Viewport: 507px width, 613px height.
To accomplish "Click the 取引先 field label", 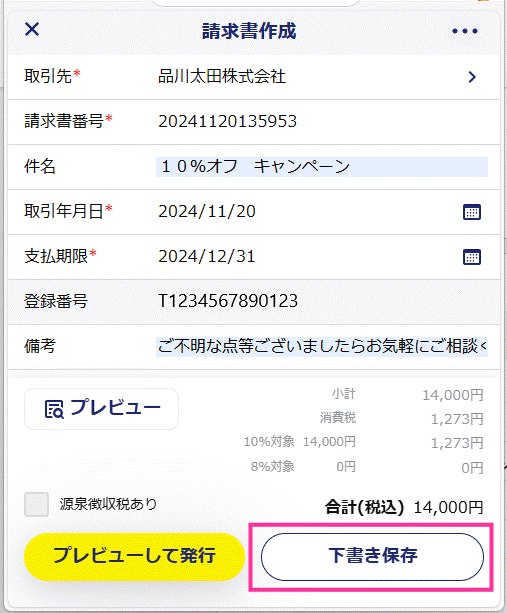I will [48, 76].
